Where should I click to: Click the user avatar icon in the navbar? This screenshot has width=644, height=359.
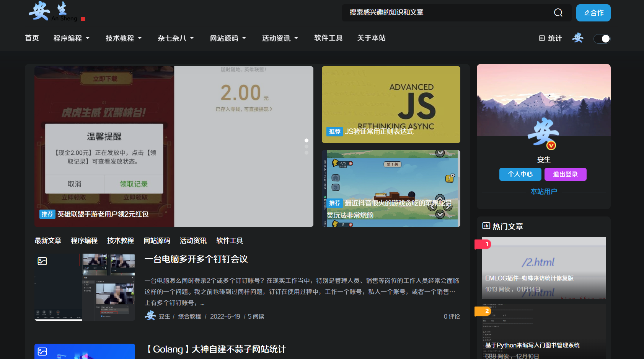[578, 38]
